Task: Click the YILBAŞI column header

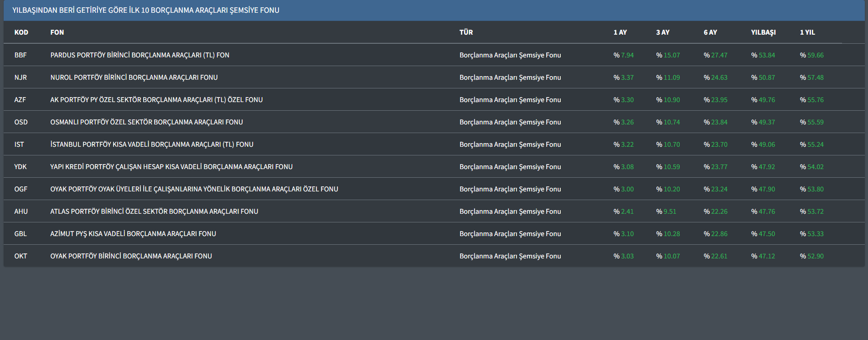Action: [763, 32]
